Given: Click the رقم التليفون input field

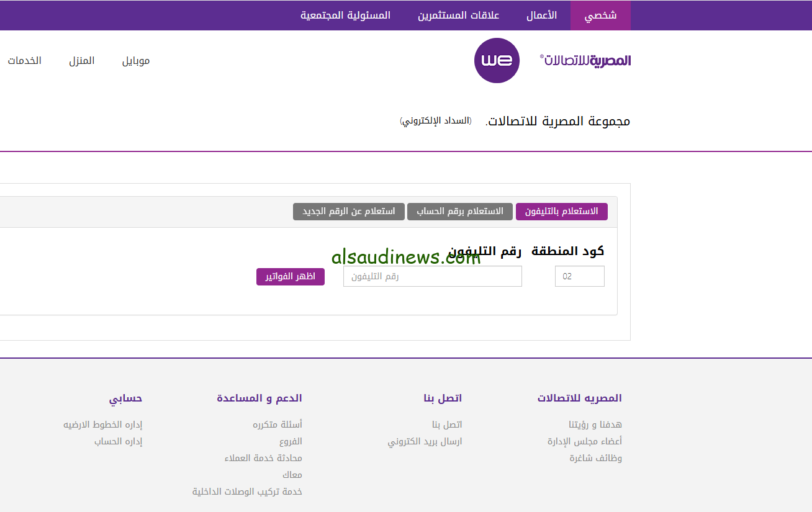Looking at the screenshot, I should click(433, 276).
